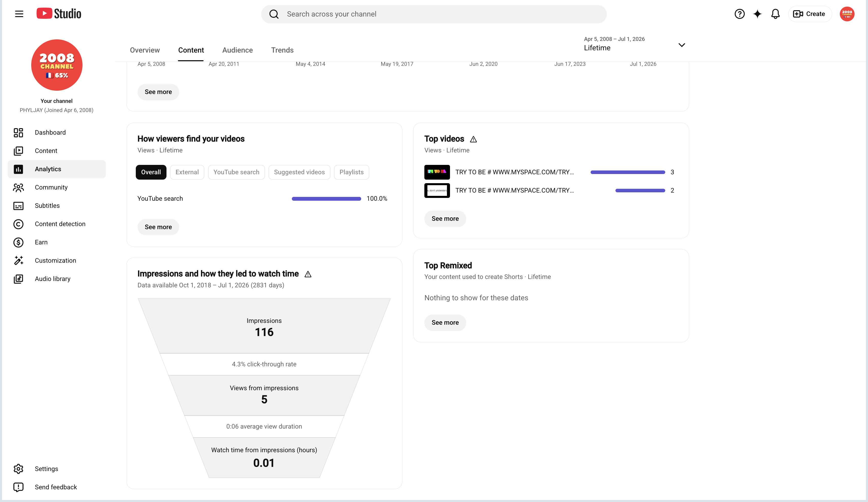868x502 pixels.
Task: Switch to the Audience tab
Action: (x=237, y=50)
